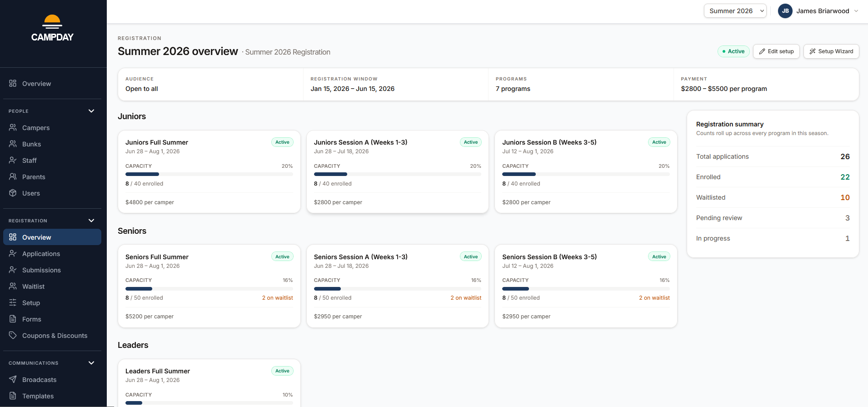The image size is (868, 407).
Task: Click Total applications count 26
Action: click(845, 156)
